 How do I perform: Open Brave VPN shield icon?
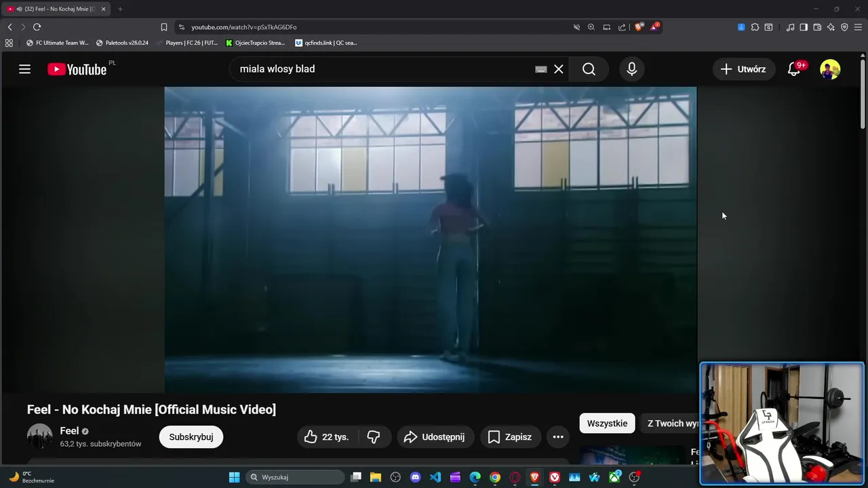click(x=844, y=27)
